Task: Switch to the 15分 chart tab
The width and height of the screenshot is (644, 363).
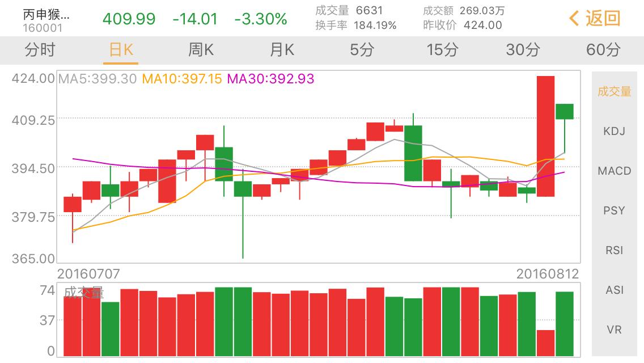Action: 442,50
